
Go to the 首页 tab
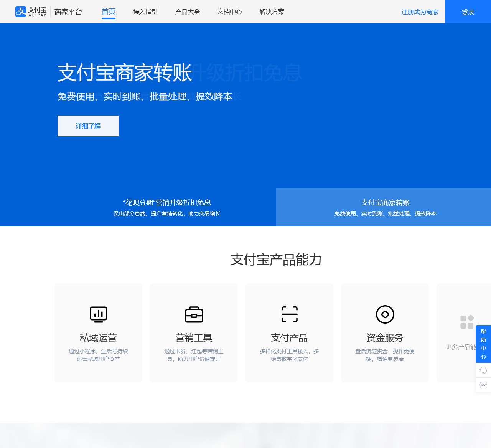pos(109,12)
